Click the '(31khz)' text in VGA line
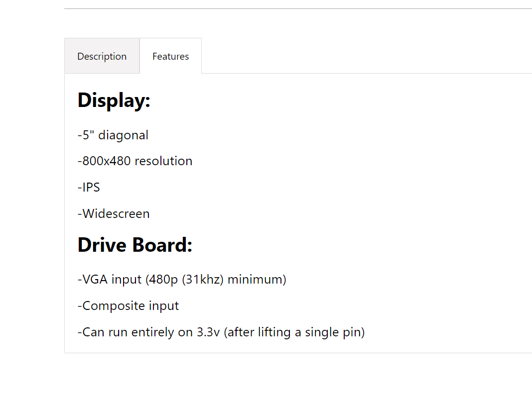This screenshot has height=401, width=532. [x=203, y=279]
